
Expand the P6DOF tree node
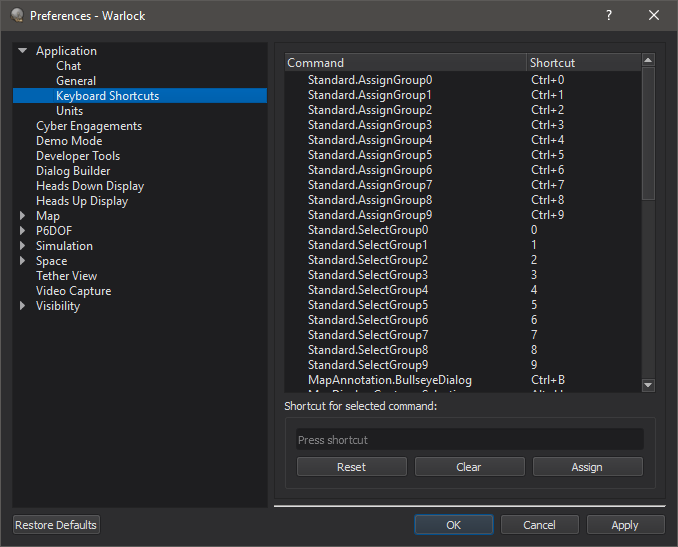(x=22, y=230)
